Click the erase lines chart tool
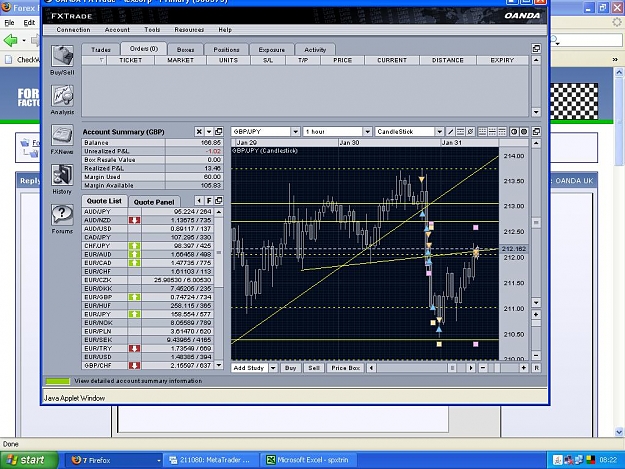The width and height of the screenshot is (625, 469). pos(470,131)
